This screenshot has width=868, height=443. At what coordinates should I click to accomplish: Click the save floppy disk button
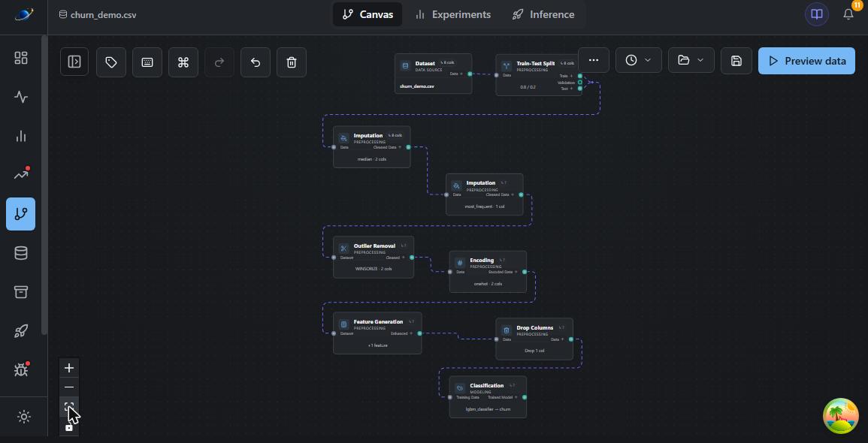(x=736, y=61)
